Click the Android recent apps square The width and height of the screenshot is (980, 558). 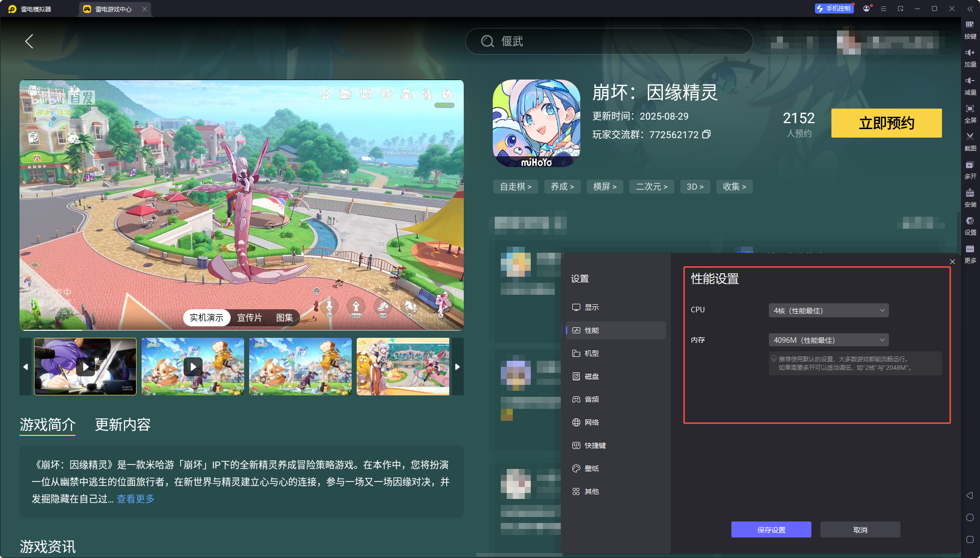click(x=969, y=539)
